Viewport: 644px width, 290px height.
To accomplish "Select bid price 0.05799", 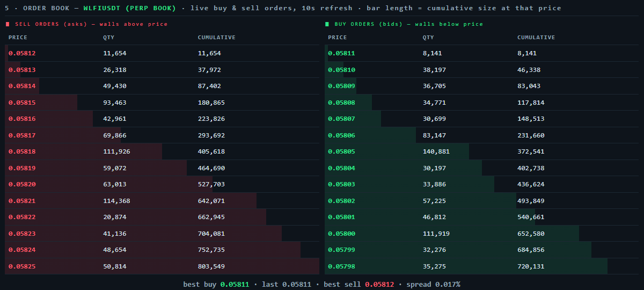I will tap(341, 250).
